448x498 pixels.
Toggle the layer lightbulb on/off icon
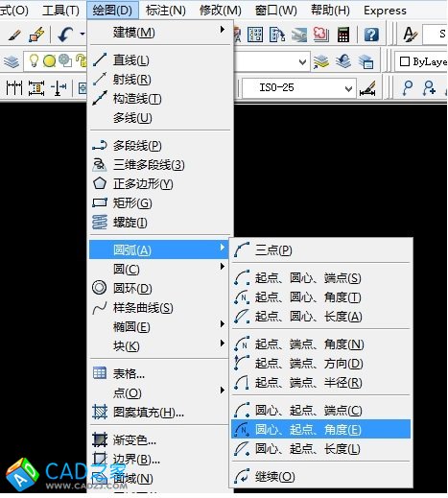coord(34,60)
